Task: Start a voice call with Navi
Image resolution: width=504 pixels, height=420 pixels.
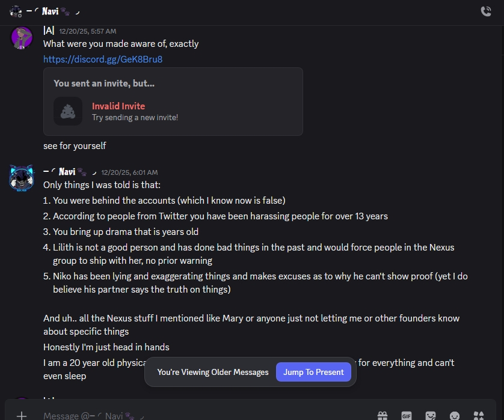Action: click(x=486, y=11)
